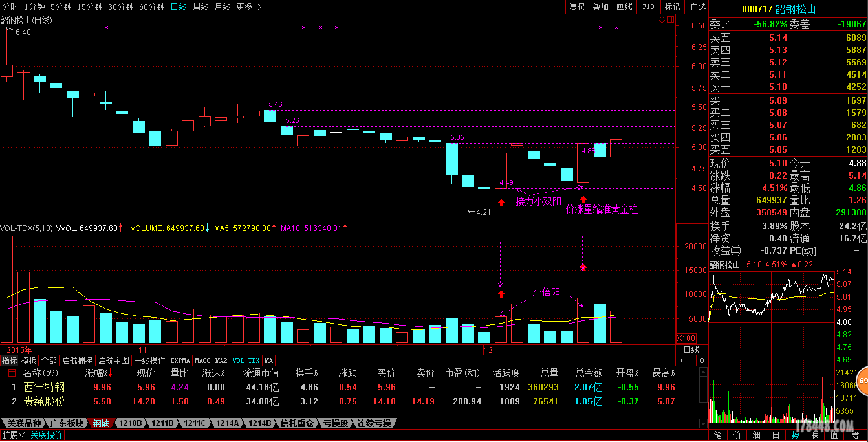Click the orange 69 badge at right edge

pyautogui.click(x=862, y=381)
